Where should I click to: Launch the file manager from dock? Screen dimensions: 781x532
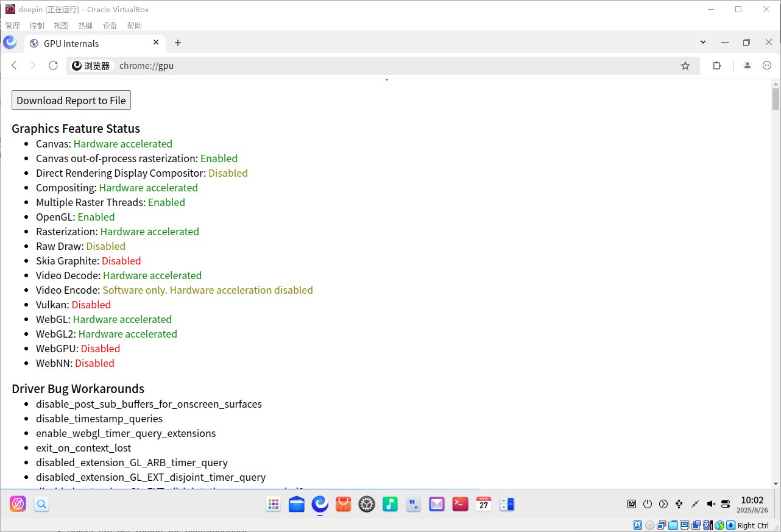pyautogui.click(x=297, y=504)
